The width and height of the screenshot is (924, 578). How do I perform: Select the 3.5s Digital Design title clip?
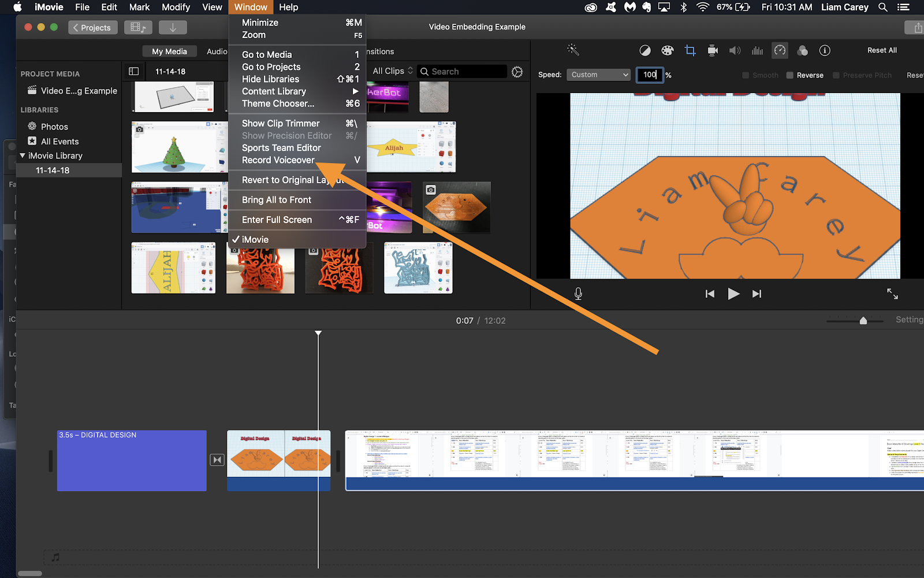(x=132, y=461)
